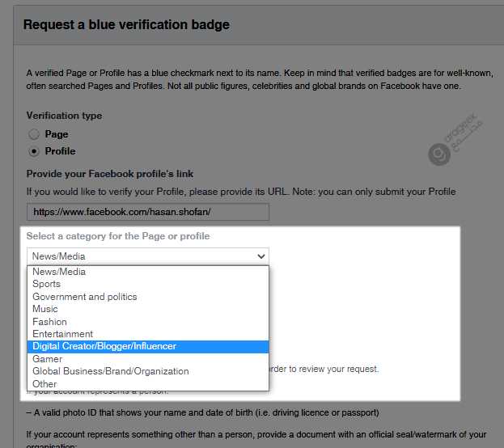Click the Profile label next to the radio button

[x=60, y=151]
